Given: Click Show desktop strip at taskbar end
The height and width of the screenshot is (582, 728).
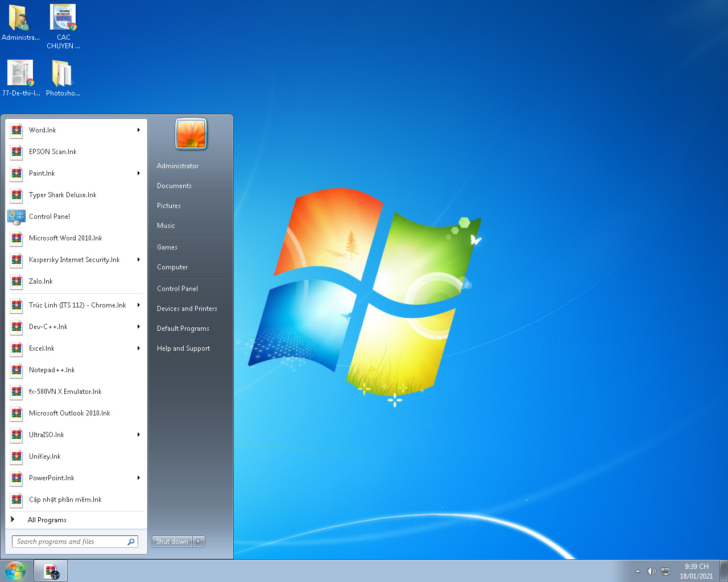Looking at the screenshot, I should tap(723, 571).
